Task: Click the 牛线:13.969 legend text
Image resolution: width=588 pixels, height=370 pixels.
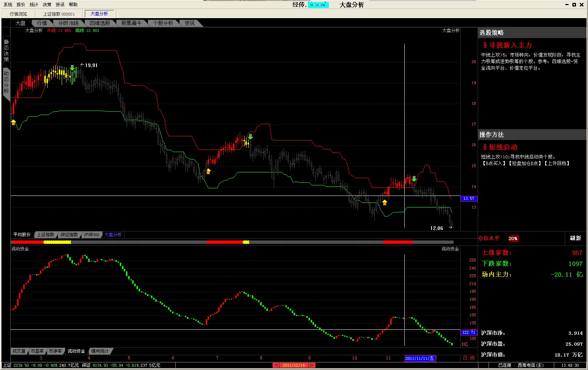Action: (x=59, y=30)
